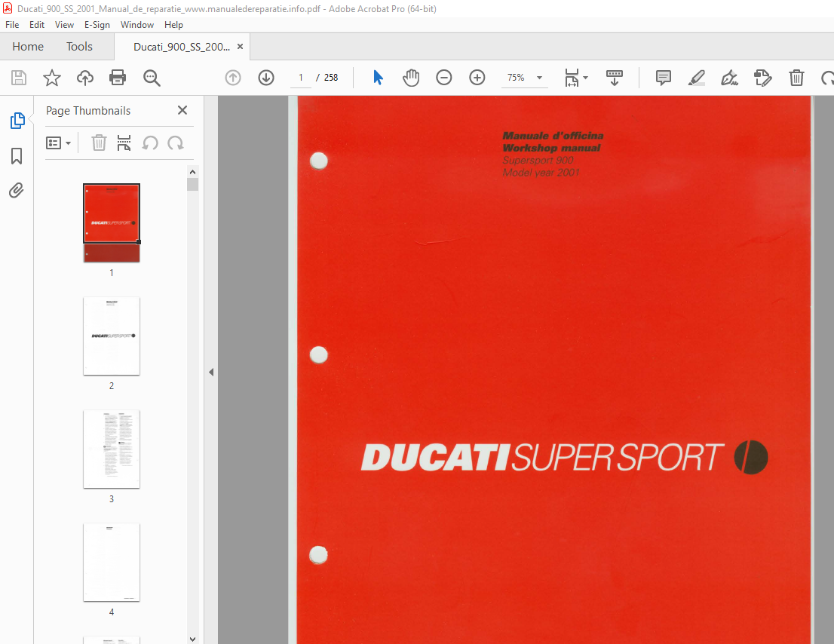Screen dimensions: 834x644
Task: Open the Help menu
Action: [173, 24]
